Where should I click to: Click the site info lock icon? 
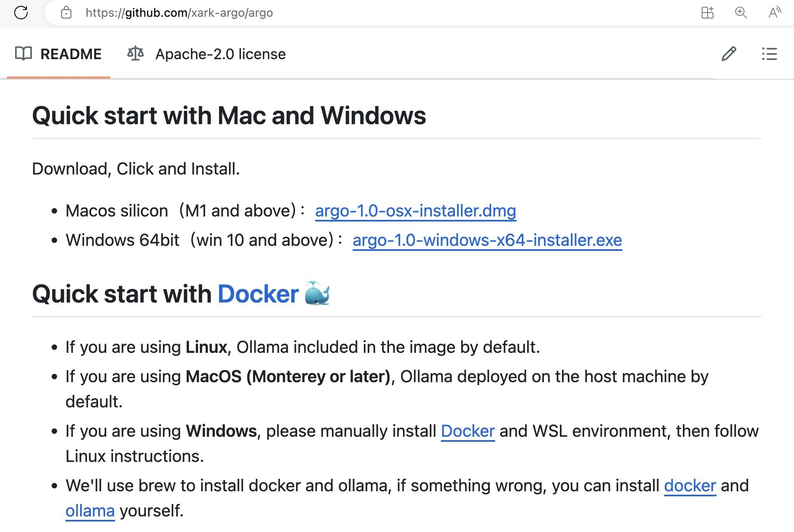click(66, 13)
